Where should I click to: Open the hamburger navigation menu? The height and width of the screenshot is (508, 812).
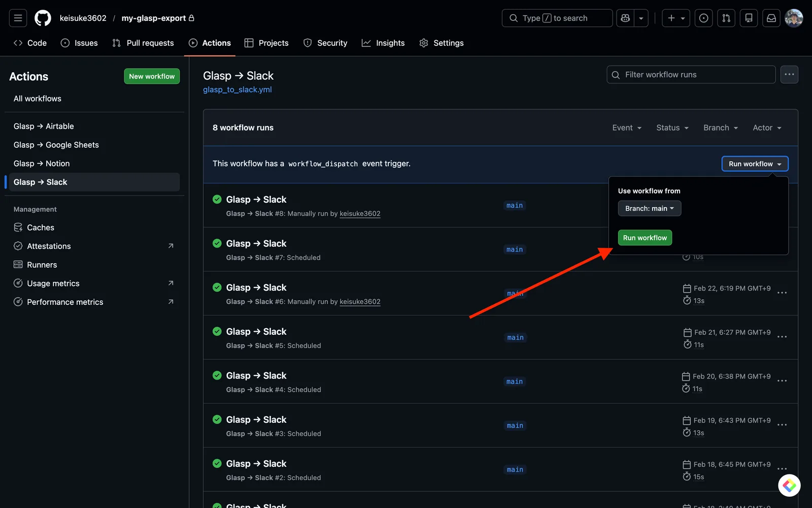18,18
